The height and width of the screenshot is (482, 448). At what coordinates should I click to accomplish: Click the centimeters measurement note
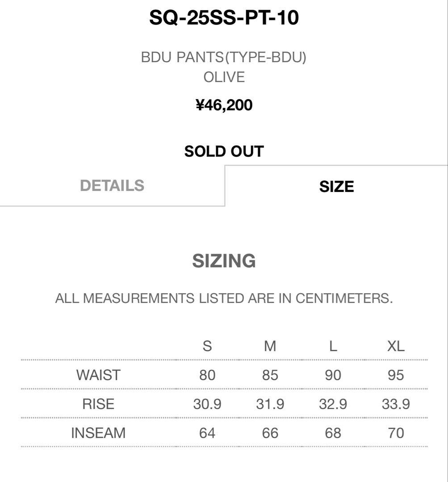tap(224, 299)
